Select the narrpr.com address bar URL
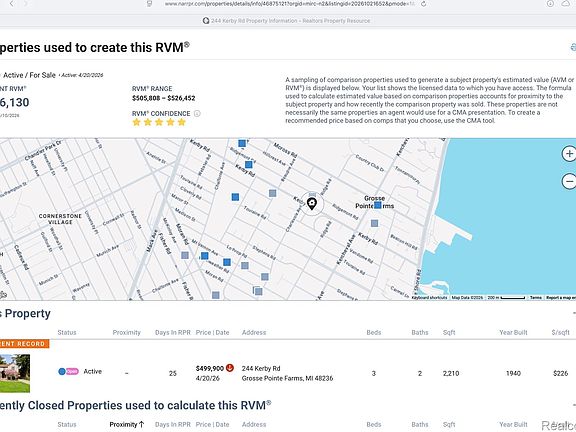Viewport: 576px width, 432px height. 290,4
